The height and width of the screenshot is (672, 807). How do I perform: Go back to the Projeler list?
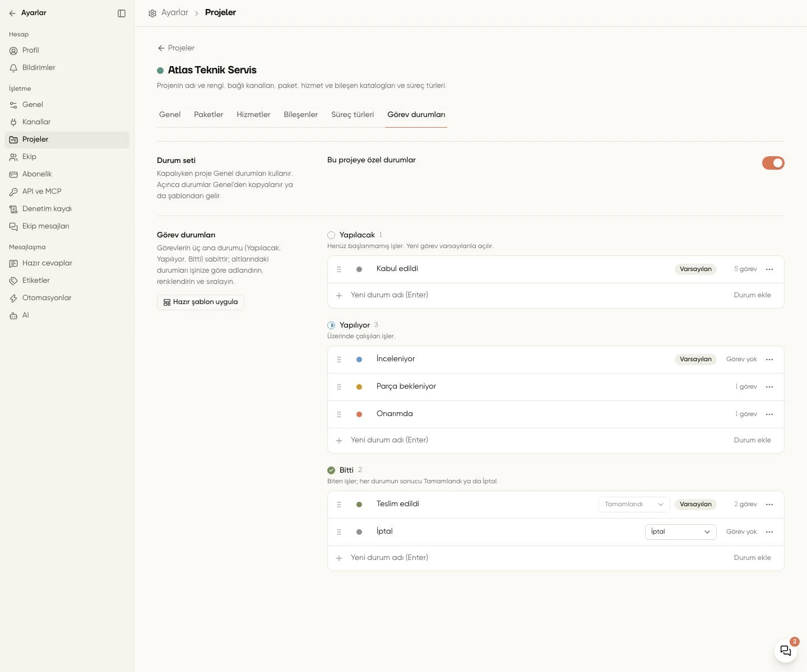tap(176, 48)
